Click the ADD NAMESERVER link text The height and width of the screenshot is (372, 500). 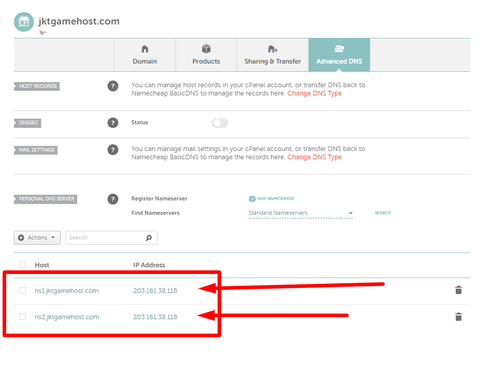coord(276,198)
